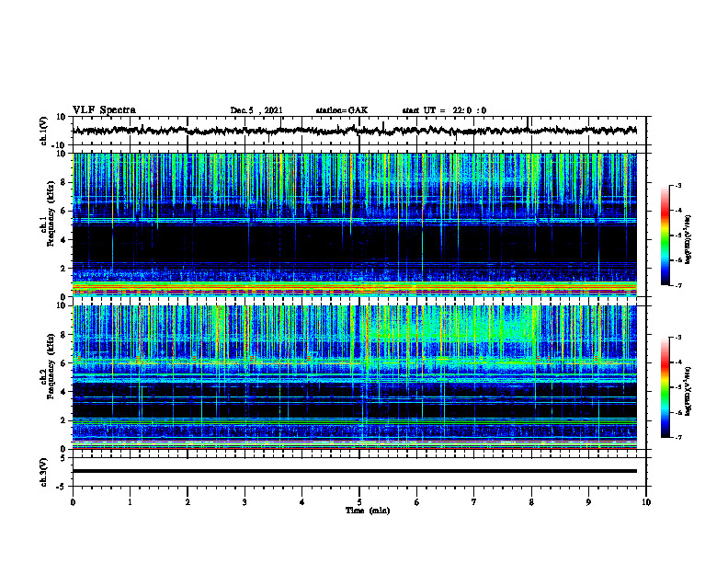
Task: Click the ch.1 spectrogram panel
Action: 355,224
